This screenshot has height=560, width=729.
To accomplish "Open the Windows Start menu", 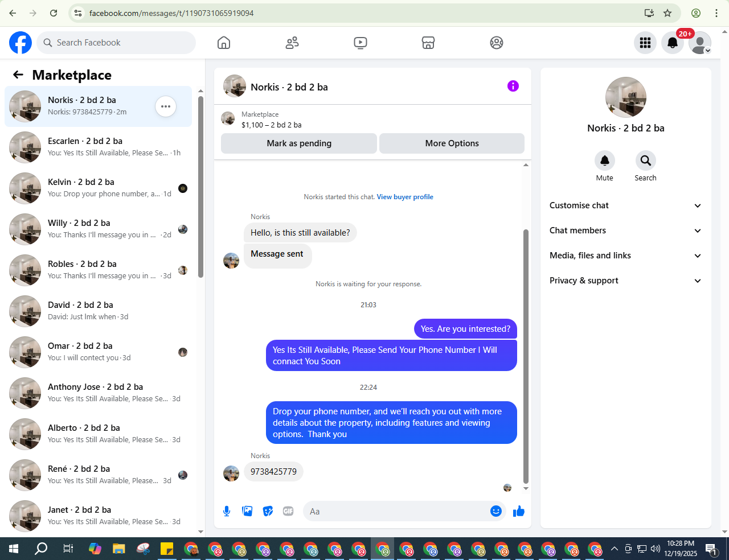I will click(14, 549).
